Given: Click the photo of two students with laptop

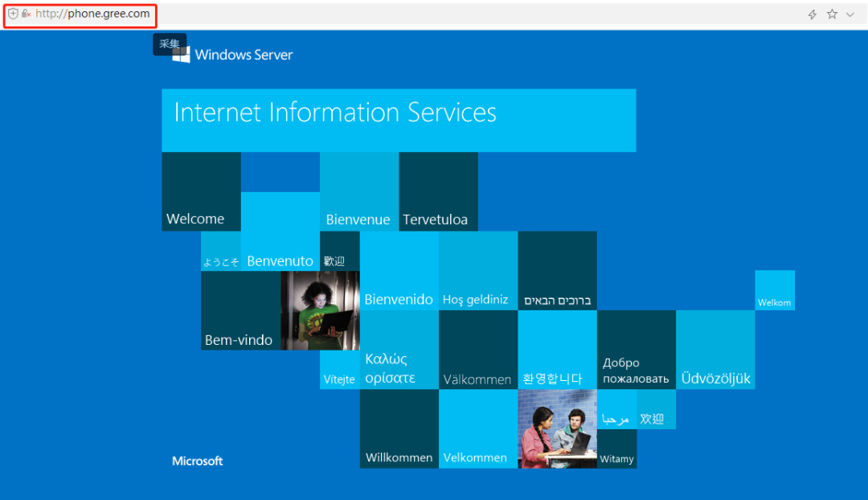Looking at the screenshot, I should [558, 429].
